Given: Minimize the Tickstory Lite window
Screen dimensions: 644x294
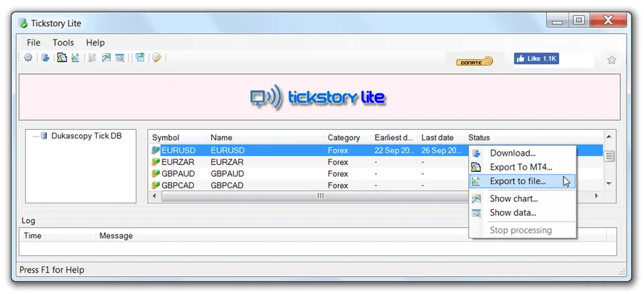Looking at the screenshot, I should point(557,21).
